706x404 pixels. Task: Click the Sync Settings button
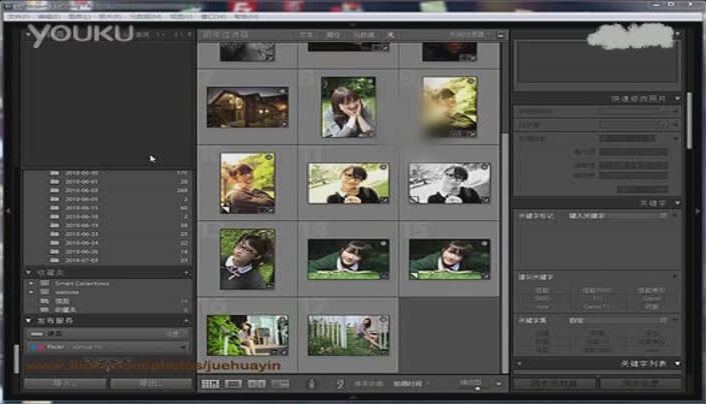tap(641, 383)
